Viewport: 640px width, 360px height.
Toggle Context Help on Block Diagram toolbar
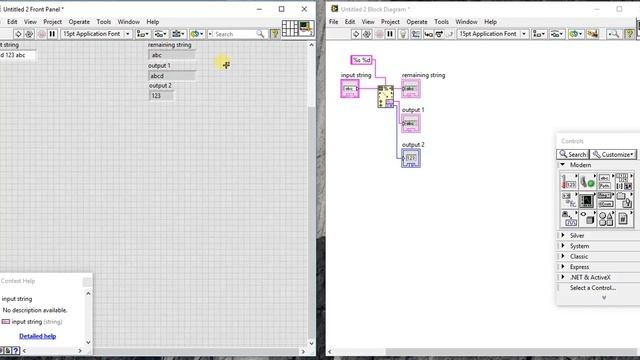630,34
